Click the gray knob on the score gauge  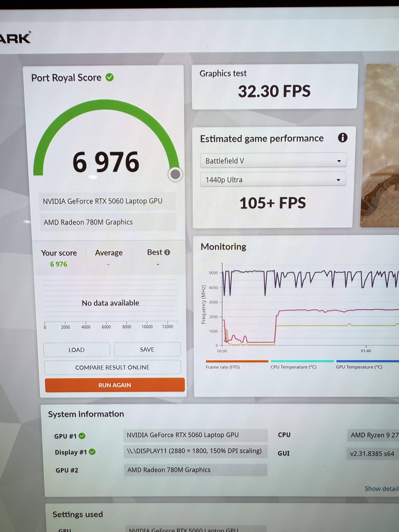[175, 174]
